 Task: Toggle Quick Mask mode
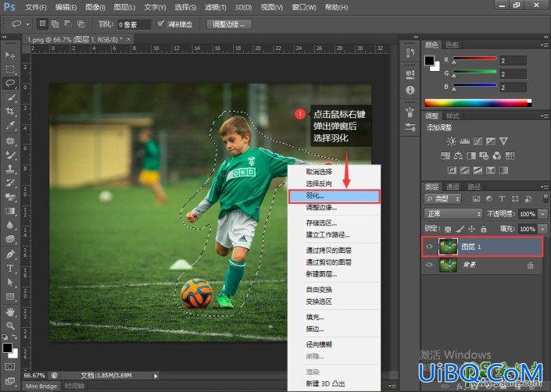click(10, 367)
